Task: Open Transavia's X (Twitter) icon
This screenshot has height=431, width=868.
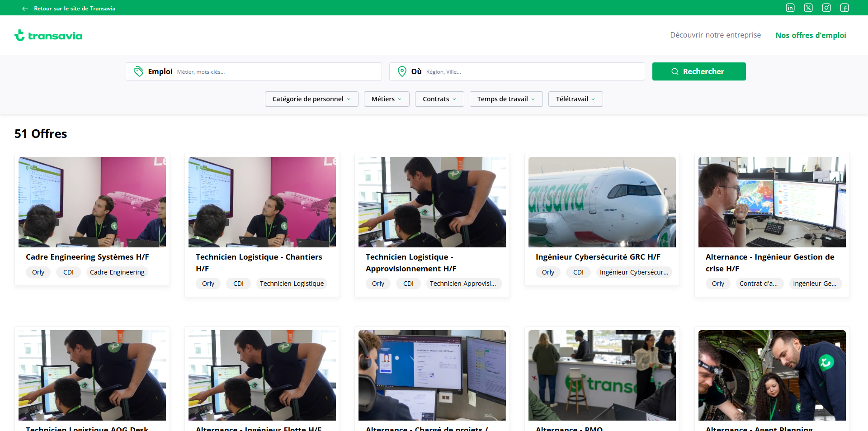Action: point(808,8)
